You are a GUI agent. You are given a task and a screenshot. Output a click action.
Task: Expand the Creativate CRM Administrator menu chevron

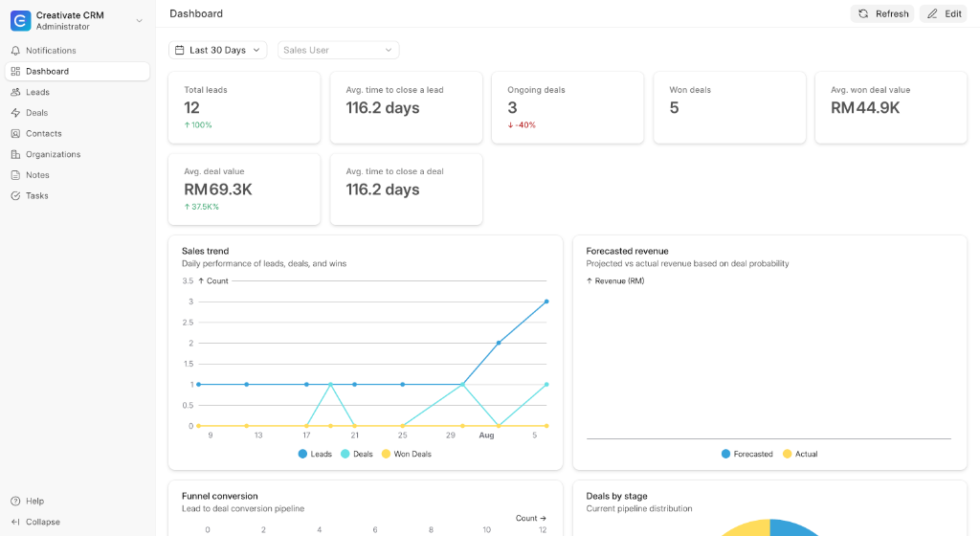click(140, 21)
